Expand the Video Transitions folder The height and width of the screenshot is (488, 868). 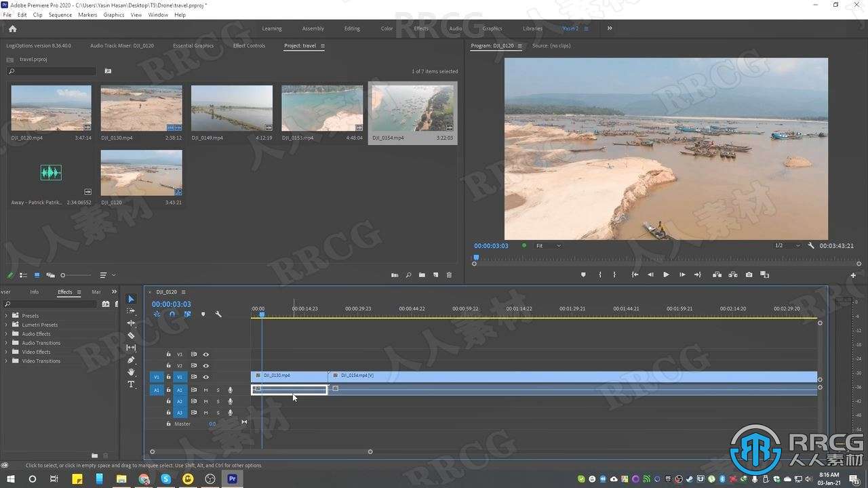click(7, 361)
